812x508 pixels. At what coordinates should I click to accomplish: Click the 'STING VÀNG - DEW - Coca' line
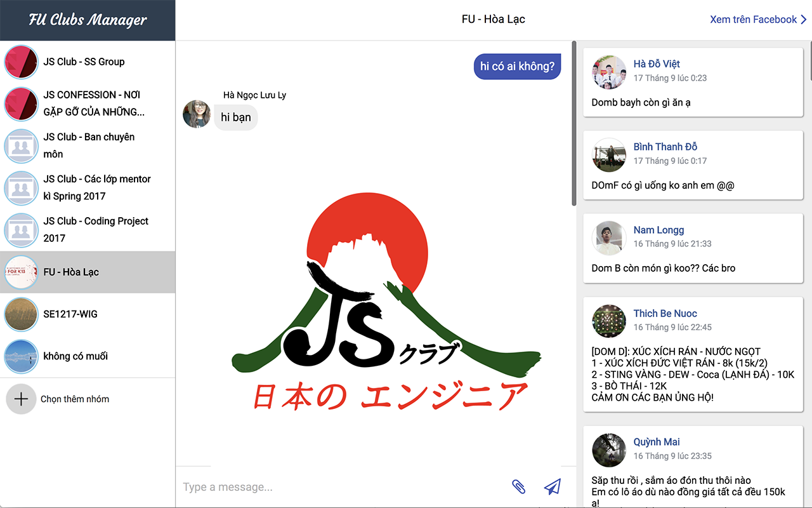pos(693,375)
